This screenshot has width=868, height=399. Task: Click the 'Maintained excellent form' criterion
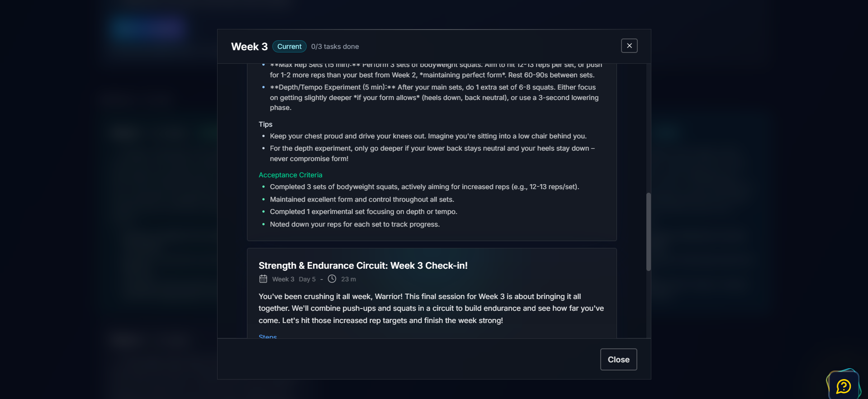pos(362,199)
